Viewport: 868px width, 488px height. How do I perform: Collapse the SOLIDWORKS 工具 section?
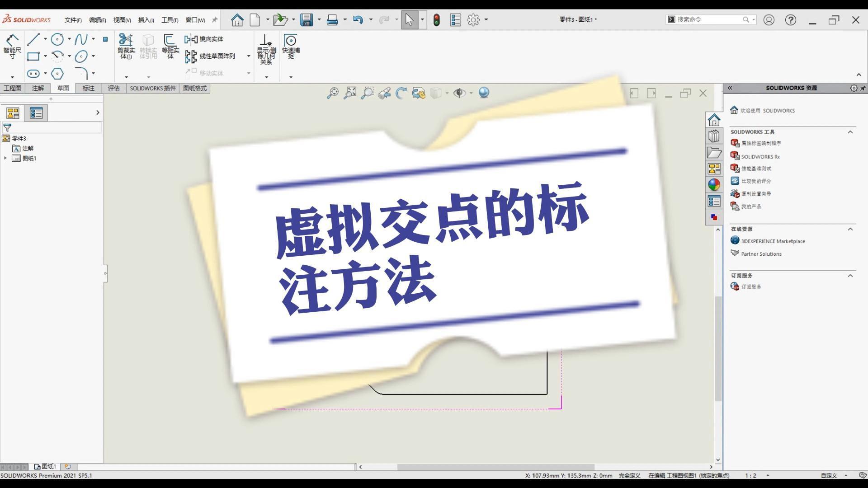click(850, 132)
